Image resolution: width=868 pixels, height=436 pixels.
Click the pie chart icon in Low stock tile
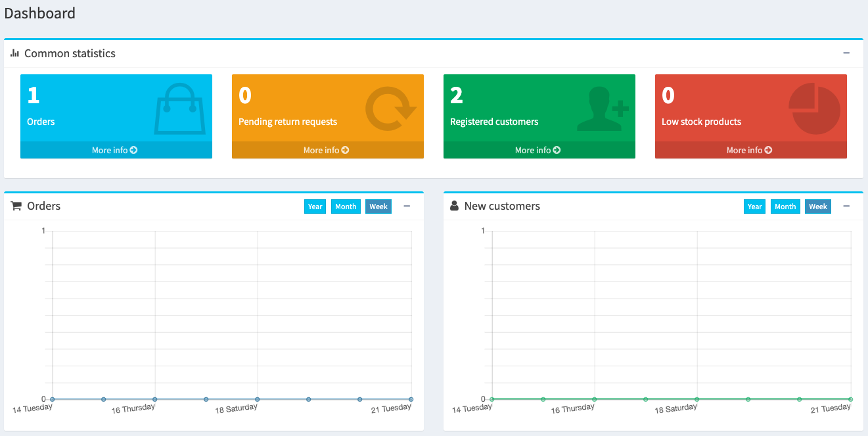[814, 109]
